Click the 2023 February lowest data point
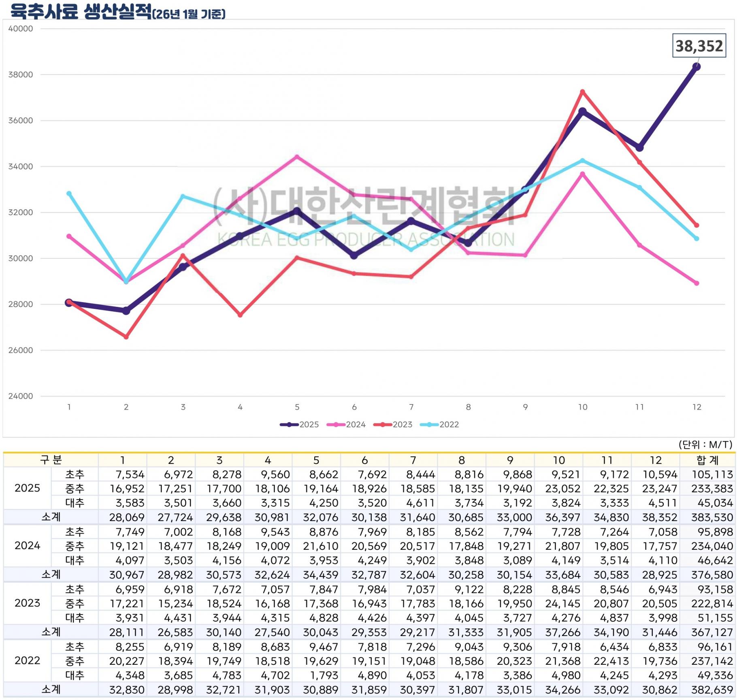Image resolution: width=737 pixels, height=700 pixels. point(126,337)
